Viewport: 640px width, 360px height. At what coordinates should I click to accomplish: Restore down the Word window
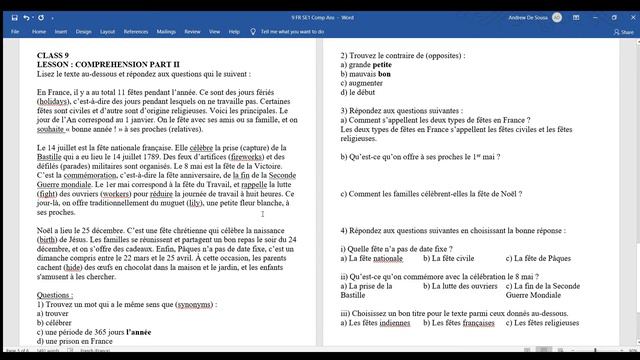pos(614,18)
